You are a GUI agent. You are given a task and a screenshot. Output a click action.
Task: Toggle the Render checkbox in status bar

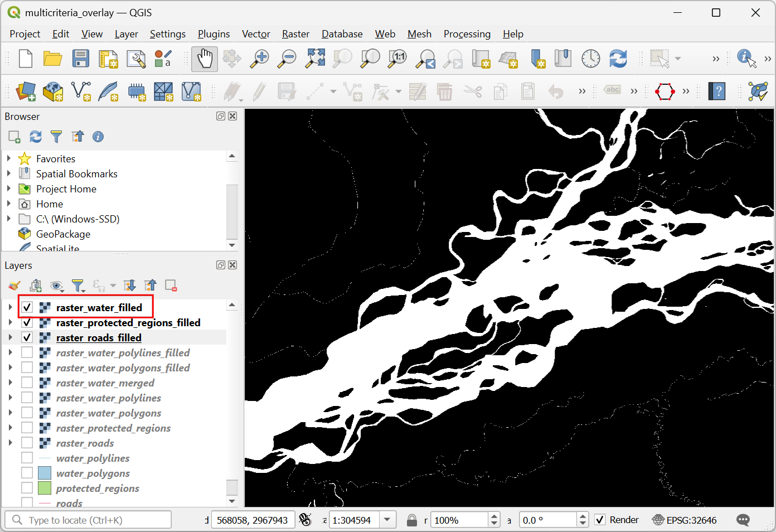(x=600, y=520)
